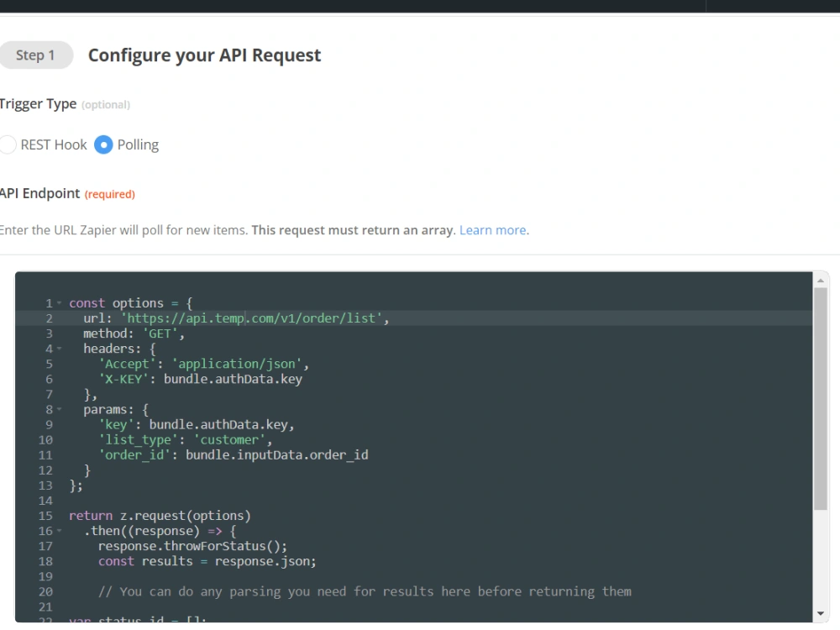Click the method: 'GET' code line

coord(134,333)
